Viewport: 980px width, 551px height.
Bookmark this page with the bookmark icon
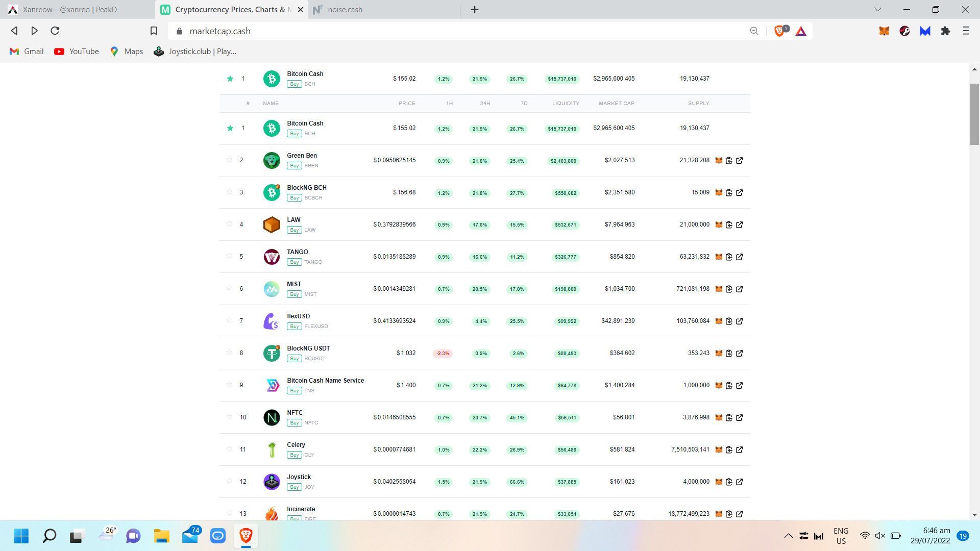(154, 31)
